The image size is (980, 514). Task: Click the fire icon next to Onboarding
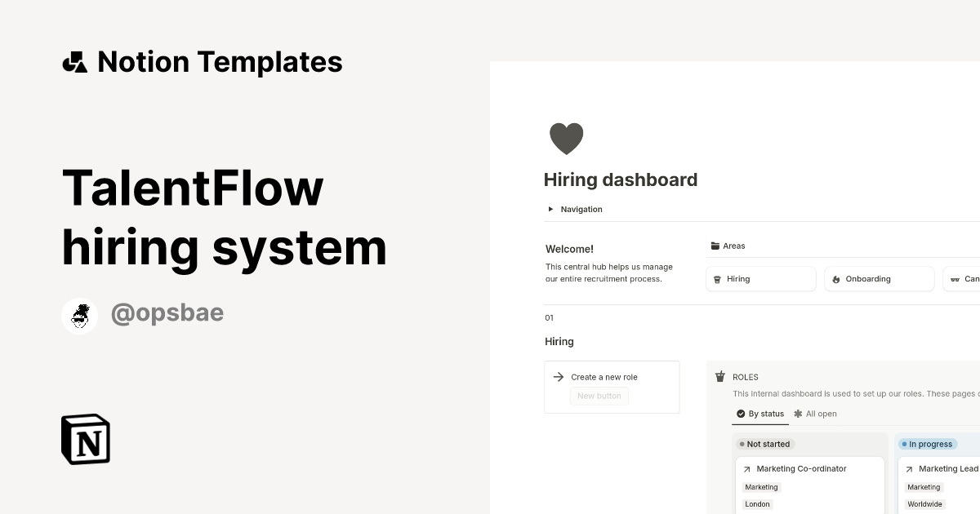point(835,278)
